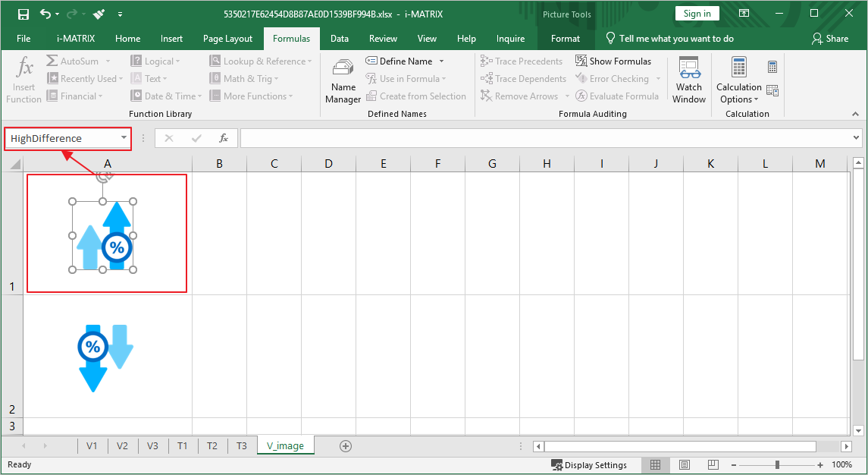This screenshot has height=475, width=868.
Task: Click the Share button
Action: 830,39
